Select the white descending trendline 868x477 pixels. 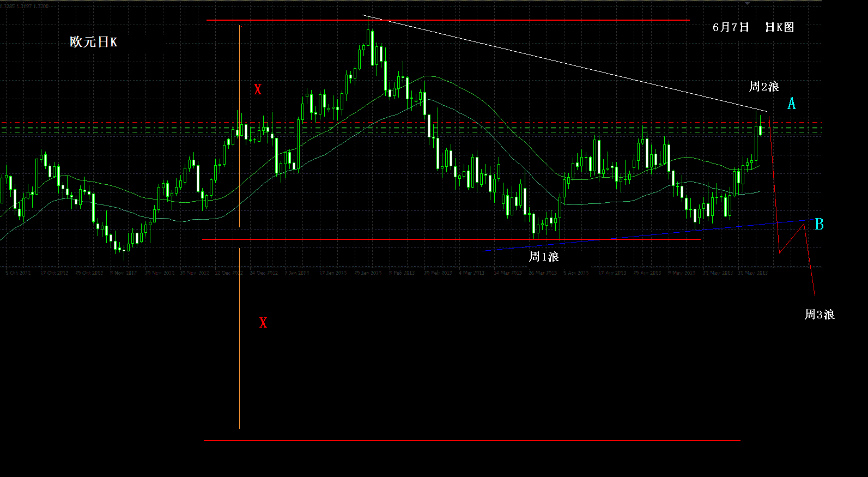coord(565,63)
